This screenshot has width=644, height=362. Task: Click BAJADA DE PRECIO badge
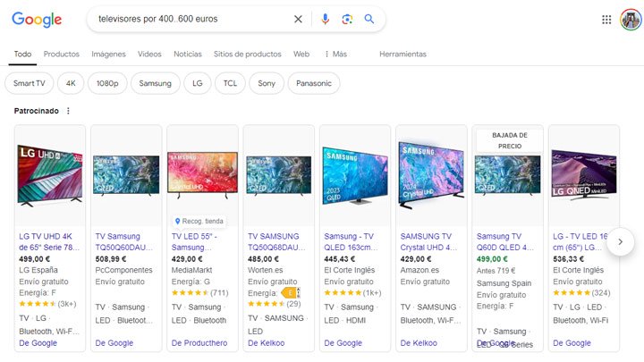pyautogui.click(x=510, y=140)
